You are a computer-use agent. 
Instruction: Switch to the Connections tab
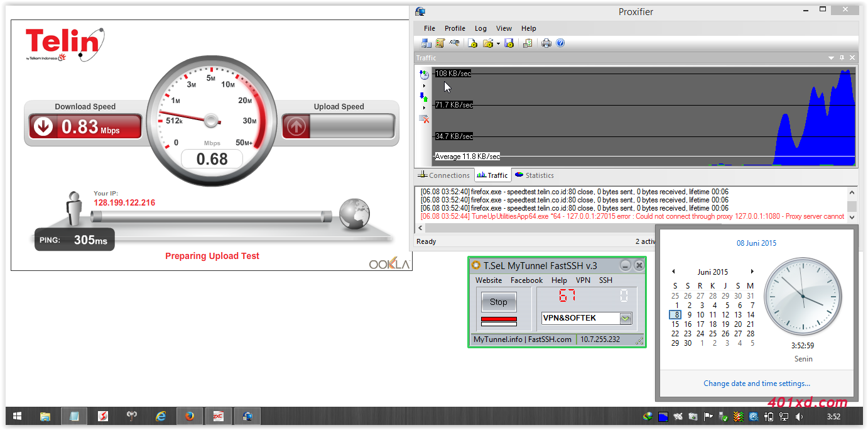(444, 175)
